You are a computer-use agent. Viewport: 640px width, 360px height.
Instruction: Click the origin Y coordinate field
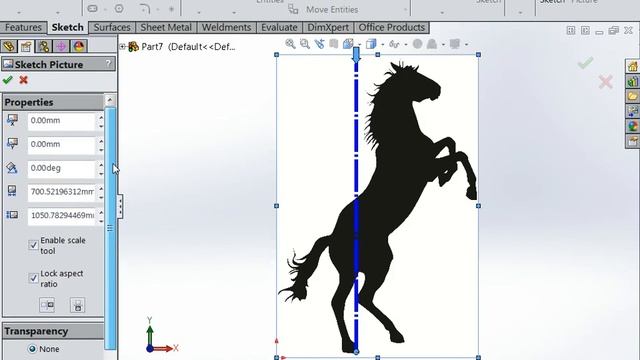point(61,144)
